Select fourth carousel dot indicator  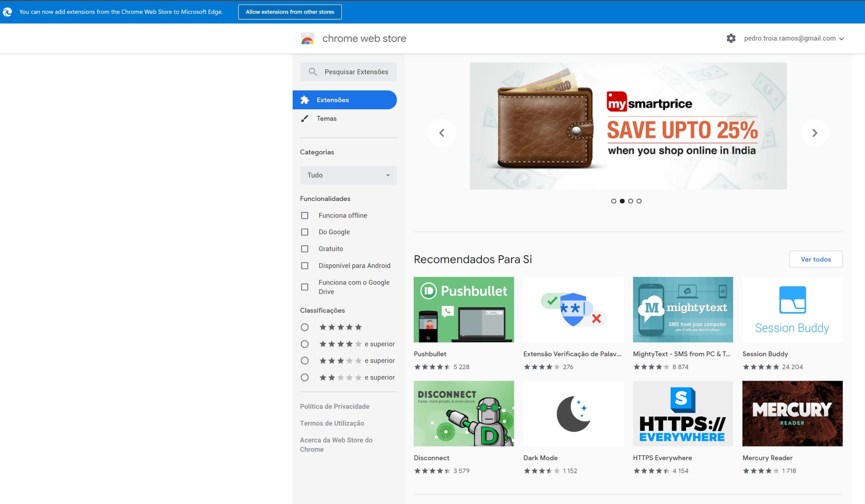click(x=639, y=201)
